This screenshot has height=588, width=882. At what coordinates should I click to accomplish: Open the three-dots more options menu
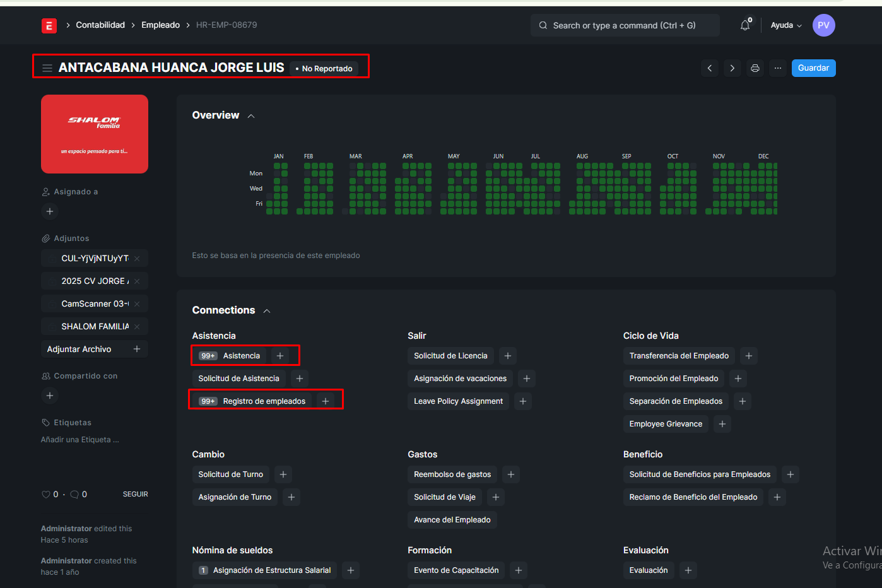(777, 68)
